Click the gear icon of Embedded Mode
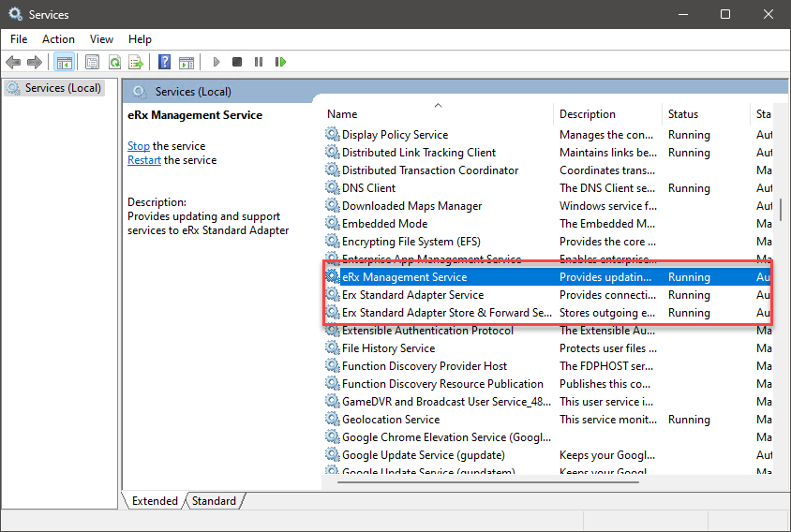Image resolution: width=791 pixels, height=532 pixels. point(332,224)
